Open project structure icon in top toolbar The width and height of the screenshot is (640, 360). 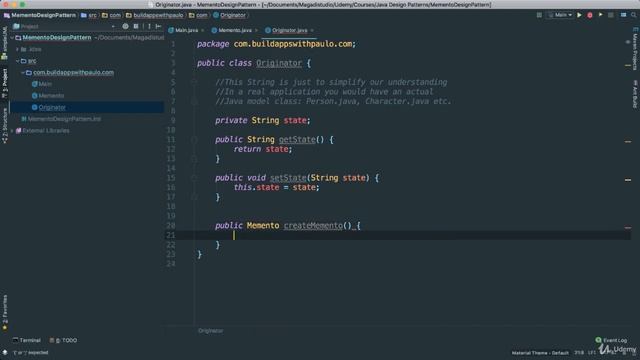(623, 15)
